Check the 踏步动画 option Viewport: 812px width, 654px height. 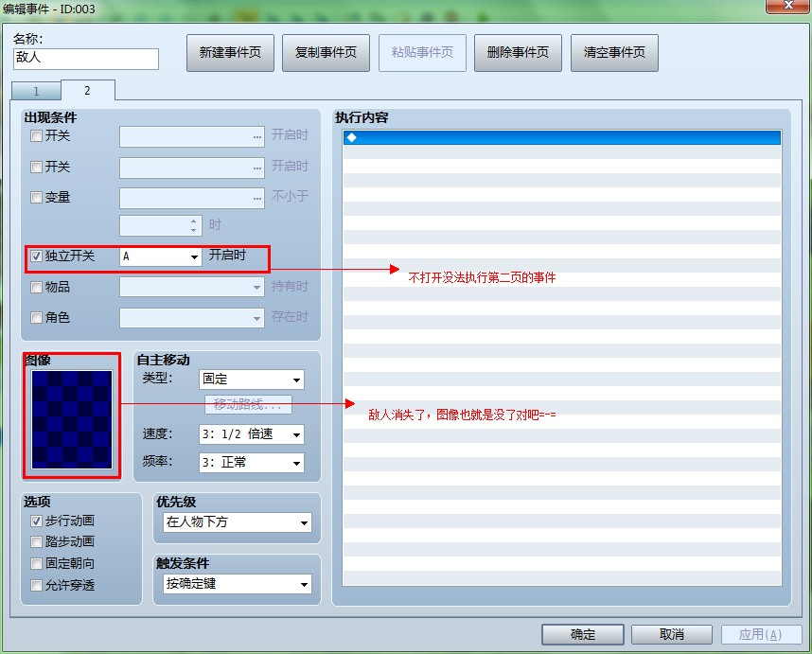[36, 541]
